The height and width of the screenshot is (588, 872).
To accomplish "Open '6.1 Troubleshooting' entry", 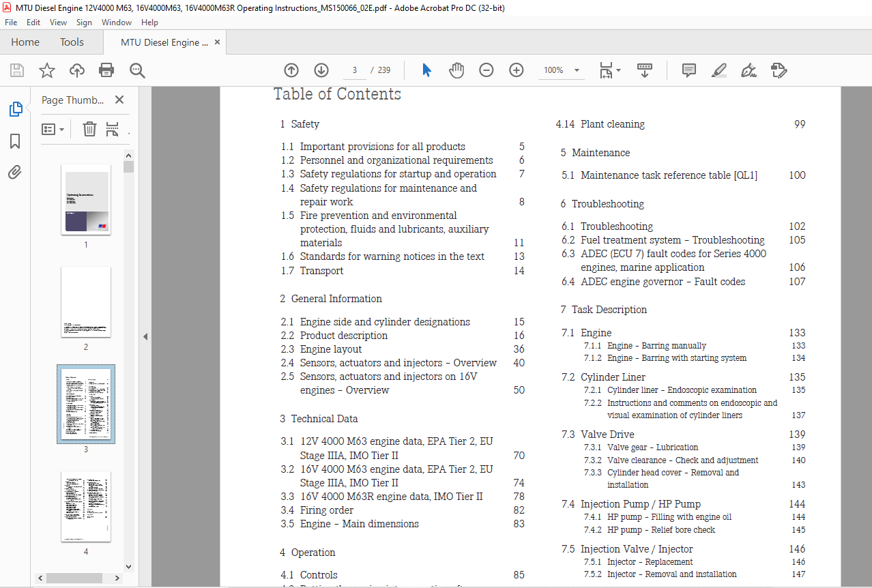I will click(x=683, y=226).
